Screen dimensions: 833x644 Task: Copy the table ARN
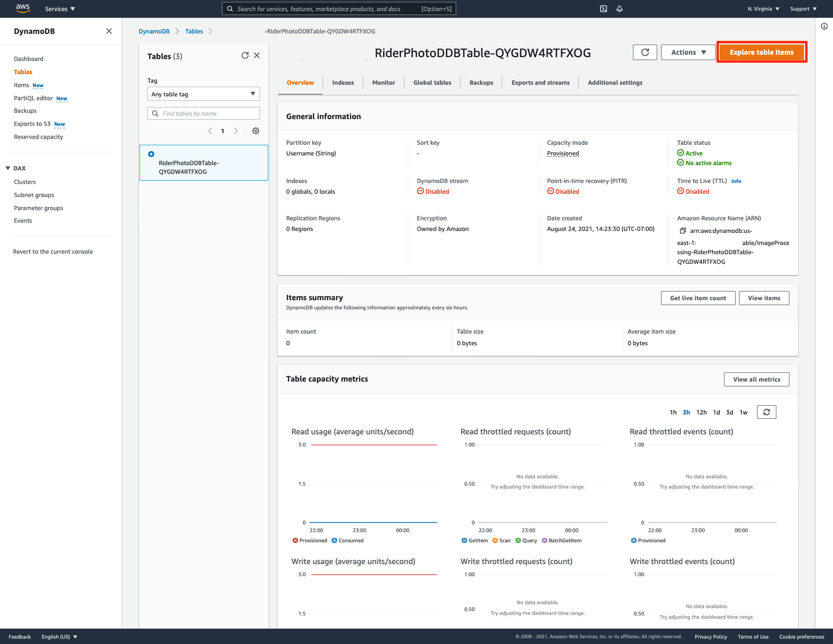coord(683,230)
